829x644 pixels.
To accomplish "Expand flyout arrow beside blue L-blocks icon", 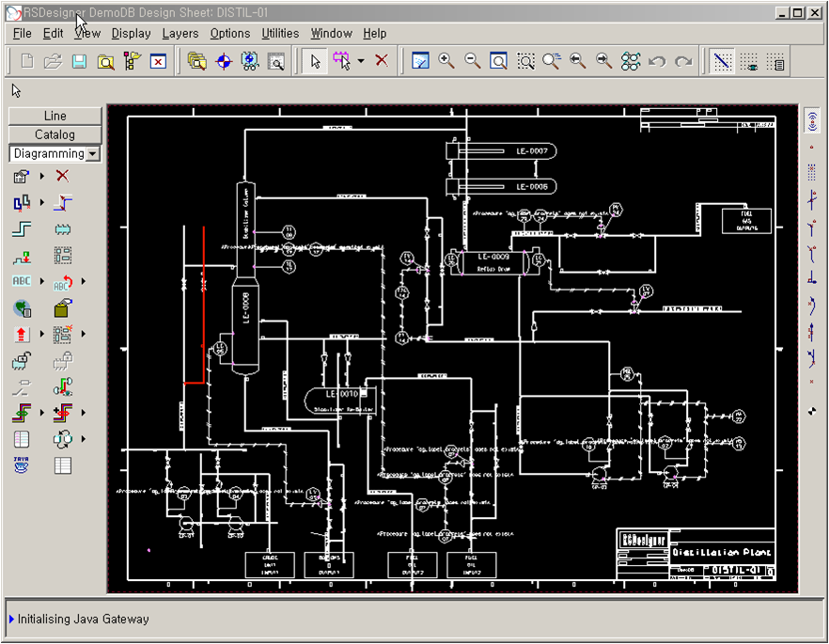I will [x=41, y=202].
